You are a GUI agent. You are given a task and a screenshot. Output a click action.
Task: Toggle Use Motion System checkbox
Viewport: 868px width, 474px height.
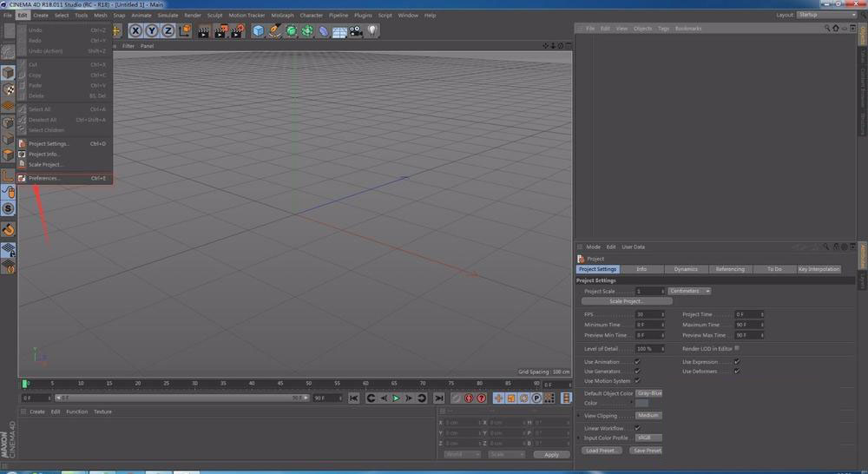click(x=637, y=380)
